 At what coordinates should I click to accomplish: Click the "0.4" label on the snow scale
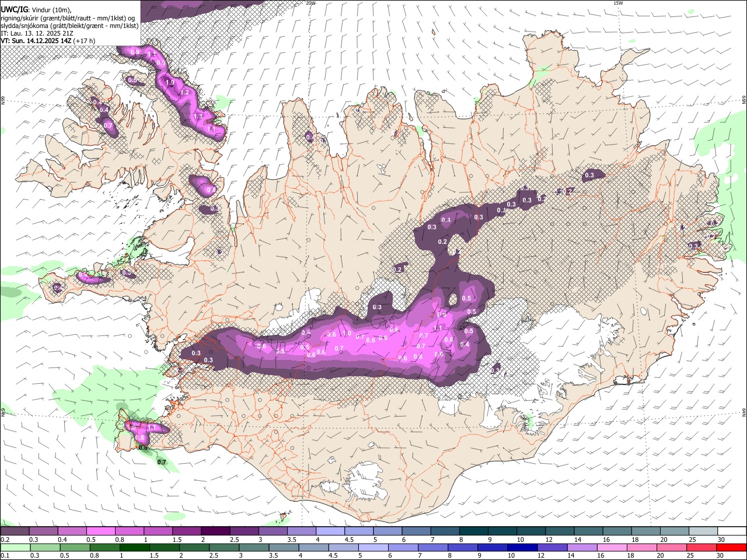[x=62, y=539]
